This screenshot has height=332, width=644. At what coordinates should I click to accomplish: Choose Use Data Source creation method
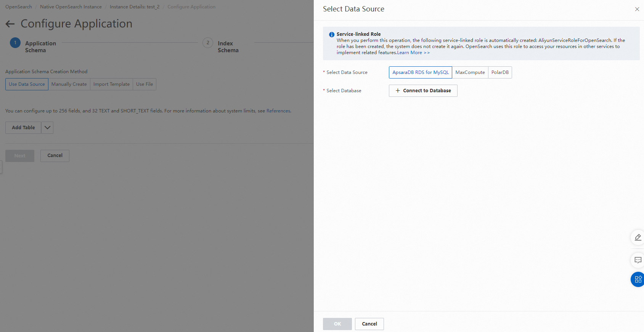point(27,84)
